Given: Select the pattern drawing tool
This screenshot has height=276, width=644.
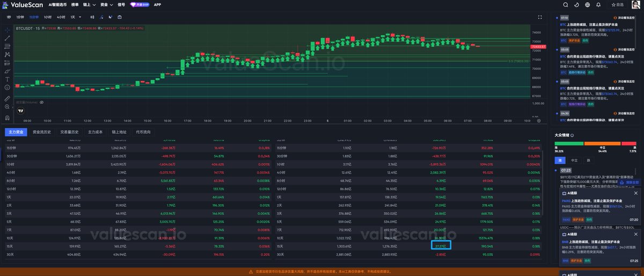Looking at the screenshot, I should [x=8, y=54].
